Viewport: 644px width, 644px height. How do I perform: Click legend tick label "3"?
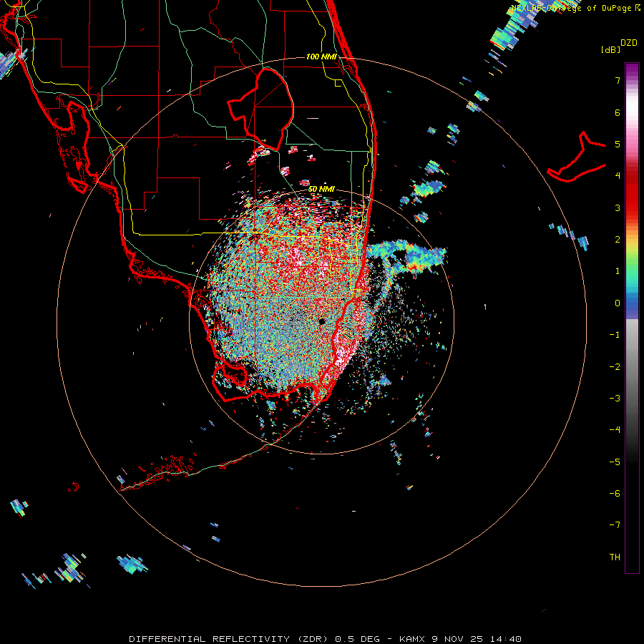[618, 208]
